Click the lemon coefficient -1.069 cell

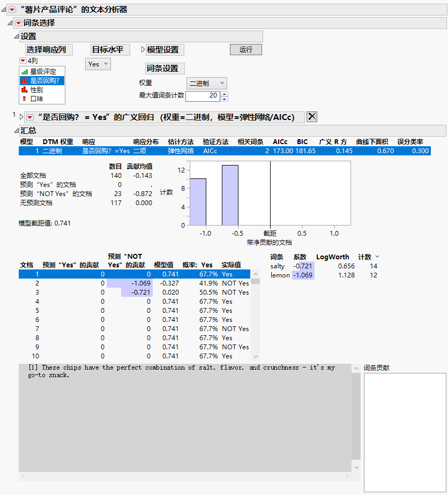[303, 275]
